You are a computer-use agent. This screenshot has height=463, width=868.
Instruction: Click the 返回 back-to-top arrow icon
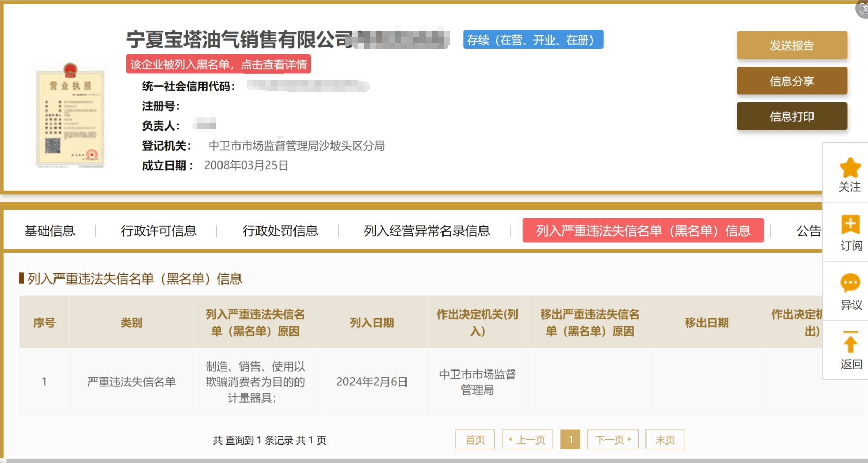tap(850, 342)
